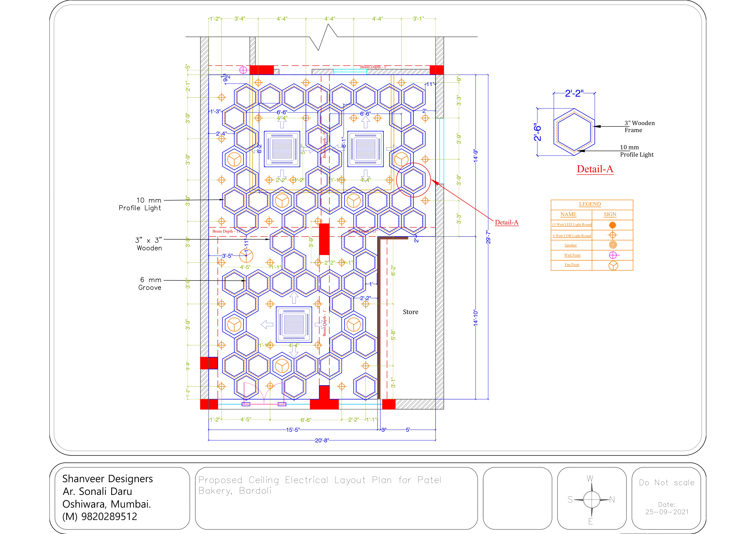This screenshot has width=756, height=534.
Task: Click the bottom cassette AC unit
Action: pos(294,324)
